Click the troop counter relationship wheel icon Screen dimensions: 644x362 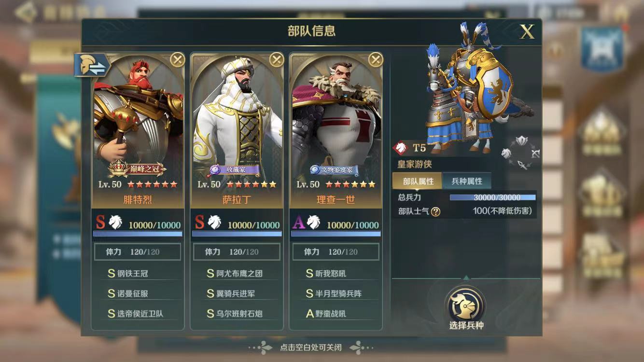(x=520, y=153)
